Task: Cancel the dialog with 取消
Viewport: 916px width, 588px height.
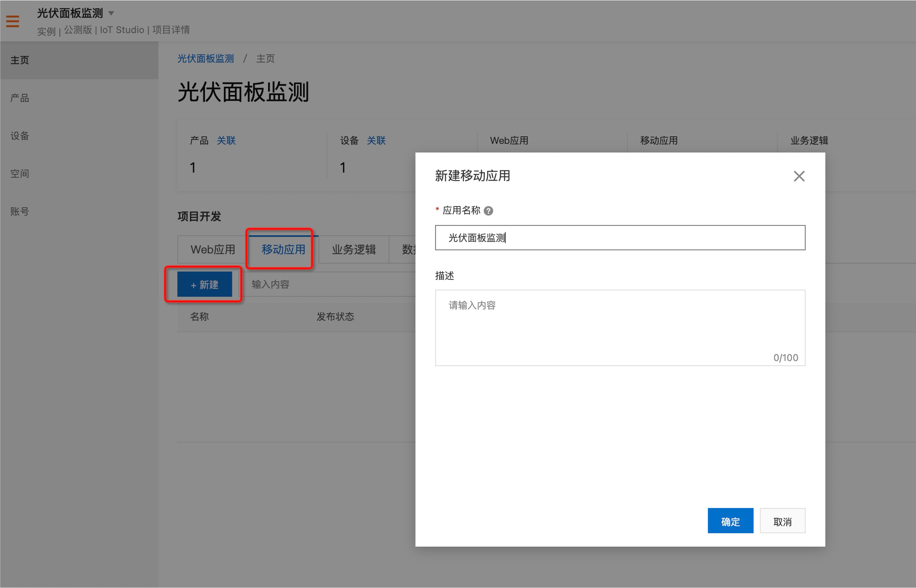Action: point(782,521)
